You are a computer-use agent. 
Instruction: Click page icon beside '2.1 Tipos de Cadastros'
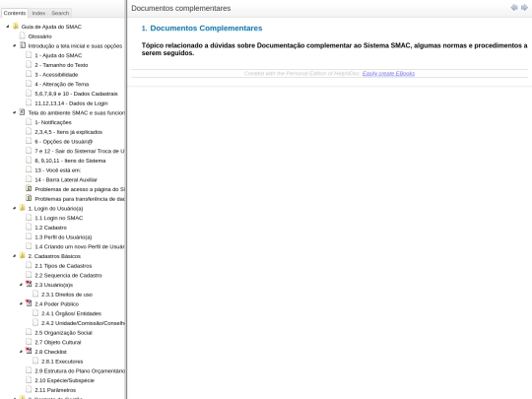[x=29, y=265]
